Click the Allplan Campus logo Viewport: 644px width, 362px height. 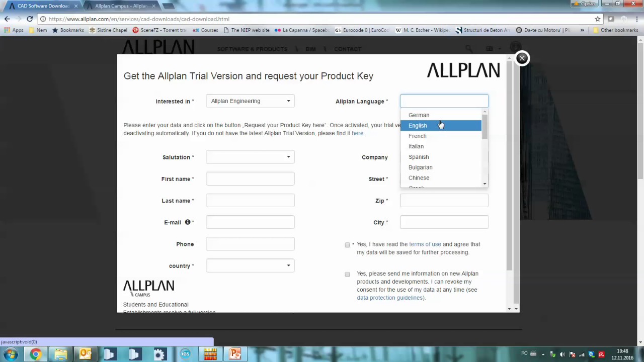point(148,288)
